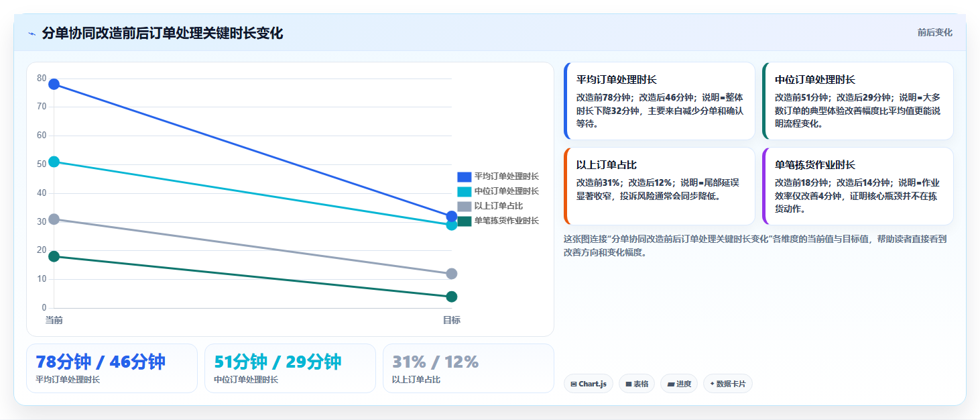Click the lightning icon beside the dashboard title
Screen dimensions: 980x420
click(x=32, y=34)
